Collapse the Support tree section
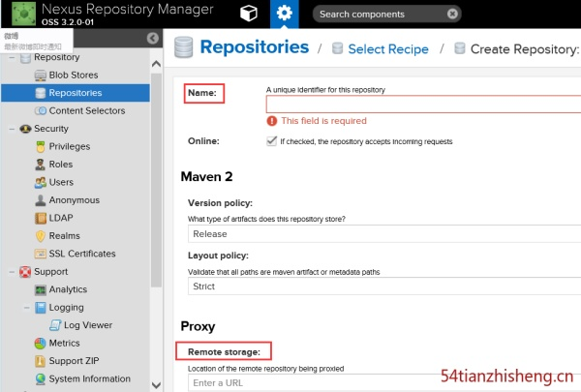Image resolution: width=581 pixels, height=392 pixels. (x=12, y=272)
